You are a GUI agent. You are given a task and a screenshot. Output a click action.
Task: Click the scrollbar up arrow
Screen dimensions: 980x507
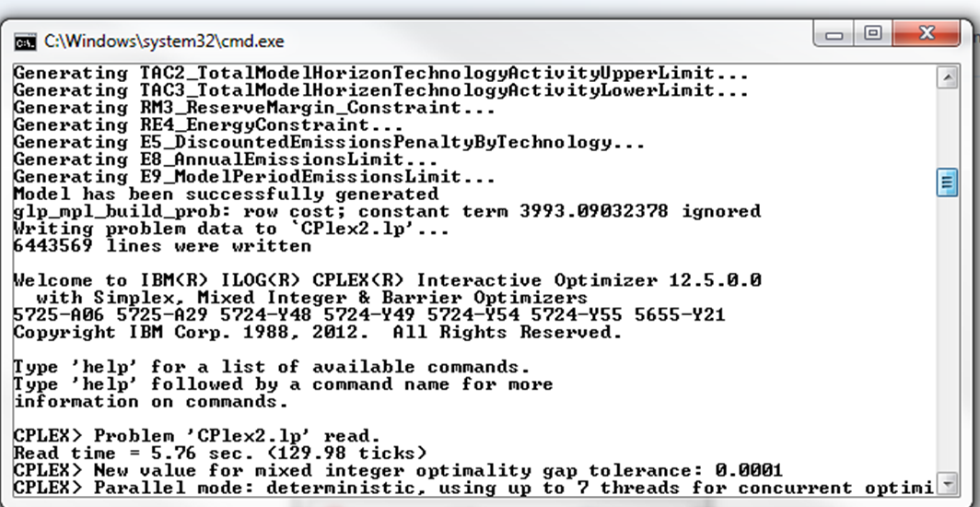[x=948, y=77]
